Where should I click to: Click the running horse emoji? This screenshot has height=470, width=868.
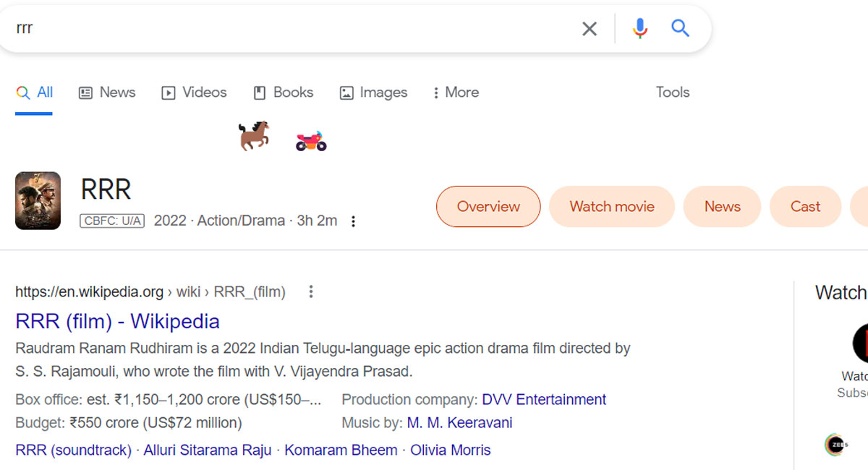pyautogui.click(x=254, y=136)
